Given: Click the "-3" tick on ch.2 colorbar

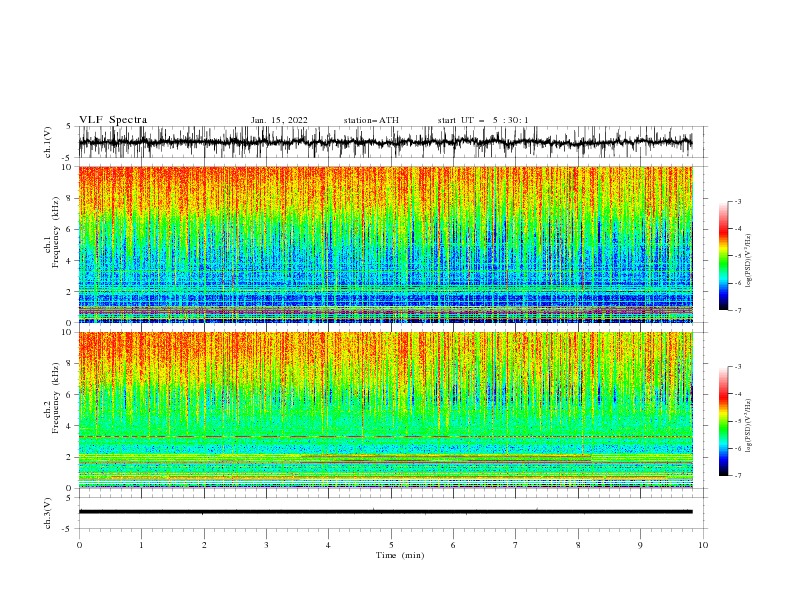Looking at the screenshot, I should point(737,367).
